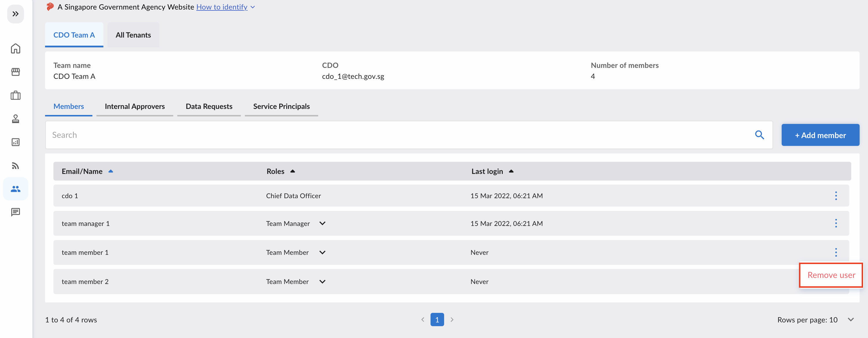This screenshot has width=868, height=338.
Task: Select the team member 2 name cell
Action: click(x=85, y=282)
